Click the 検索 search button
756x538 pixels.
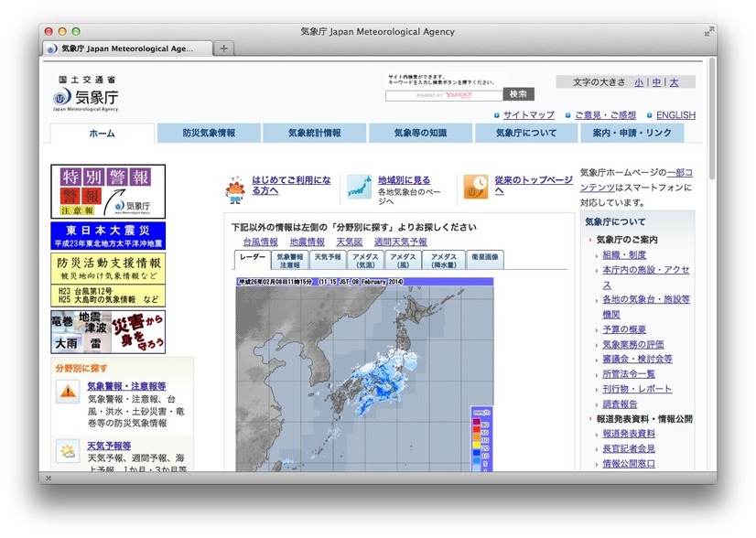click(519, 94)
